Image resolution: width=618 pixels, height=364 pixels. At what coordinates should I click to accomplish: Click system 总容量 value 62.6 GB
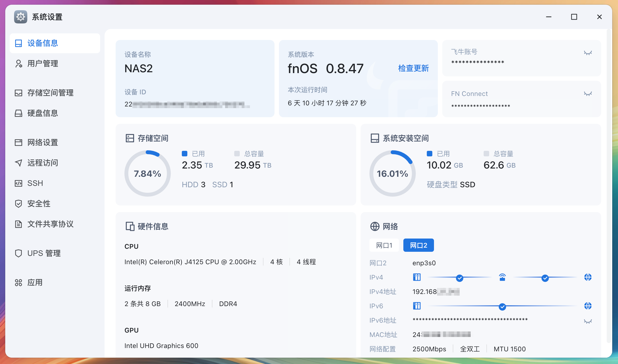click(x=499, y=165)
